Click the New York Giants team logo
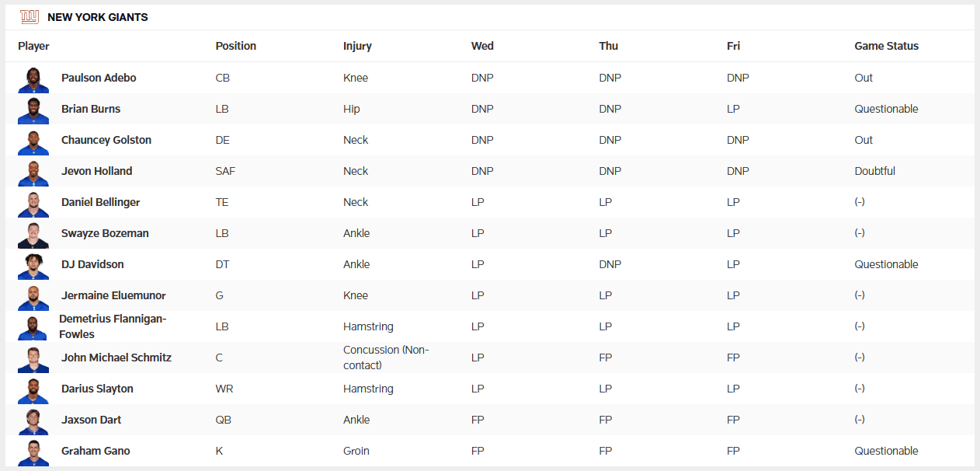 30,17
